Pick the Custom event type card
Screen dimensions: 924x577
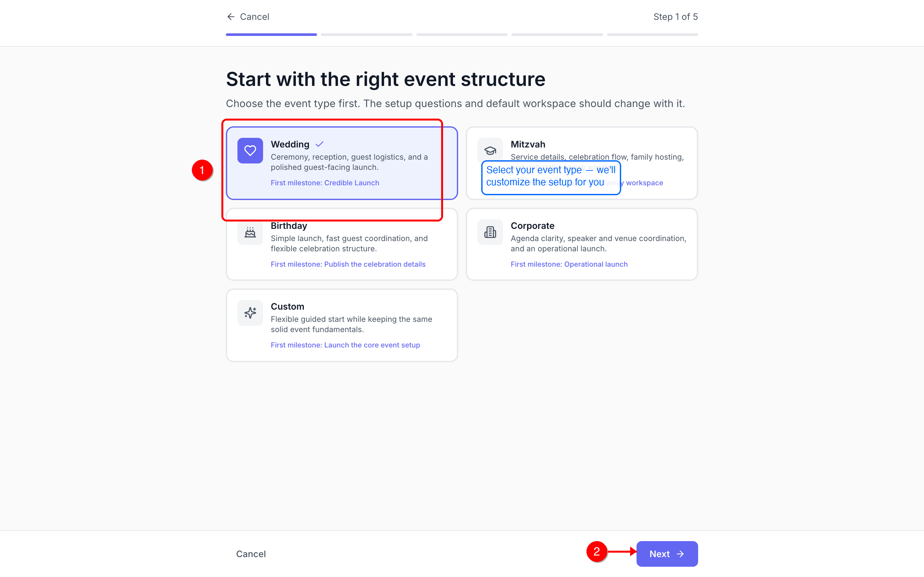(x=341, y=325)
